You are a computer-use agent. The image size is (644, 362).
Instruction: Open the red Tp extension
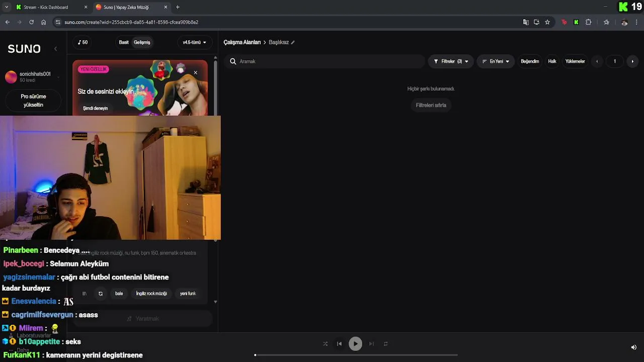564,22
